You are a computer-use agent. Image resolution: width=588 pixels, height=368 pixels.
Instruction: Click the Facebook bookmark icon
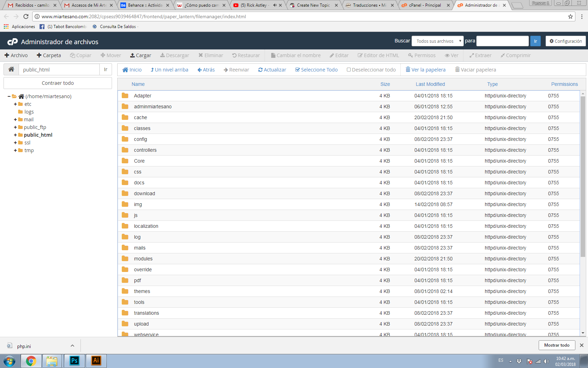pyautogui.click(x=42, y=27)
